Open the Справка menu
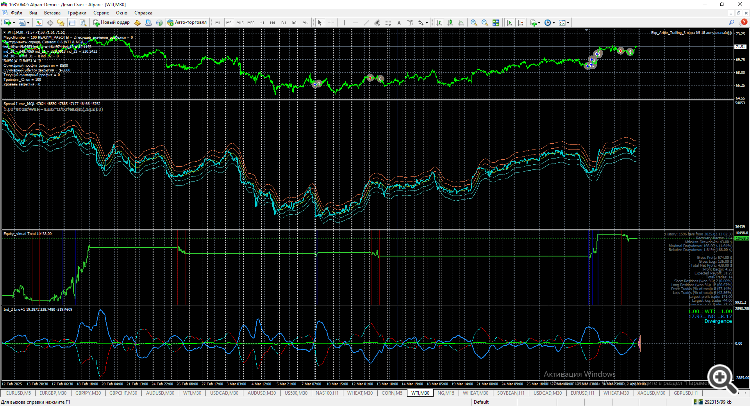The width and height of the screenshot is (750, 406). click(143, 13)
